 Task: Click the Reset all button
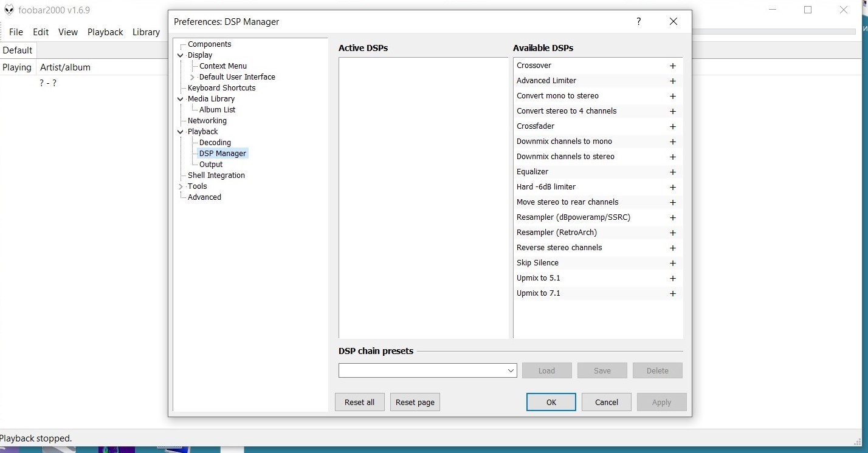(360, 402)
